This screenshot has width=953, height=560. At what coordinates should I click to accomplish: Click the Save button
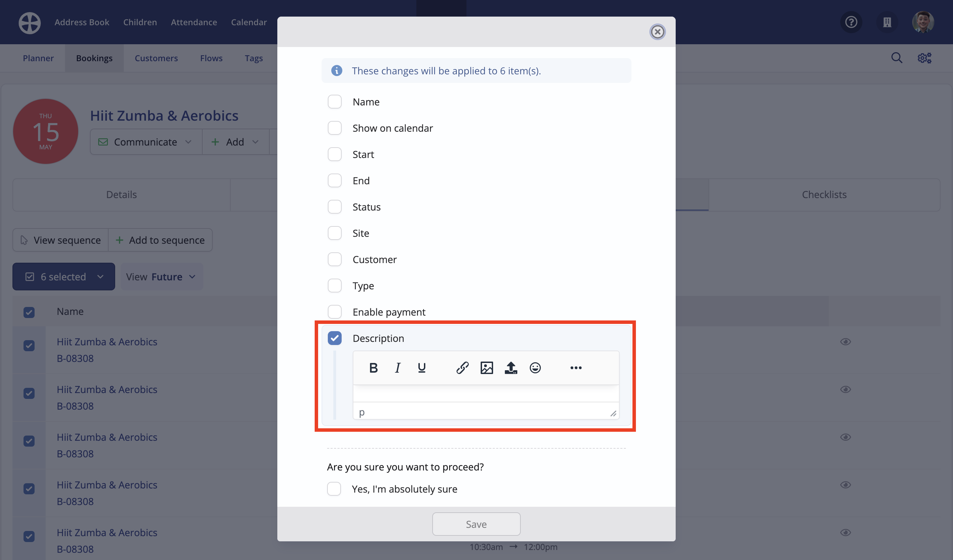476,524
